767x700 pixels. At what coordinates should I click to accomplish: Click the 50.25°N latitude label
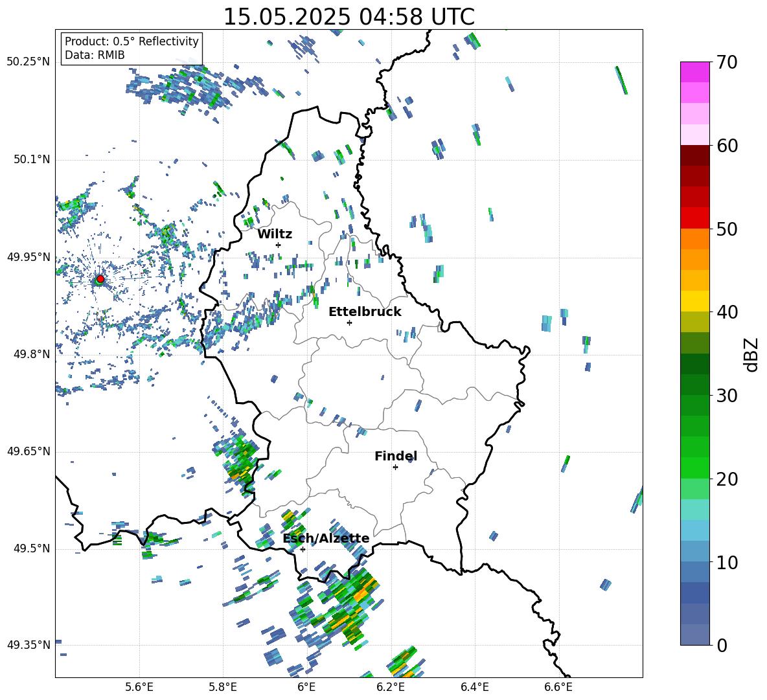pyautogui.click(x=29, y=62)
